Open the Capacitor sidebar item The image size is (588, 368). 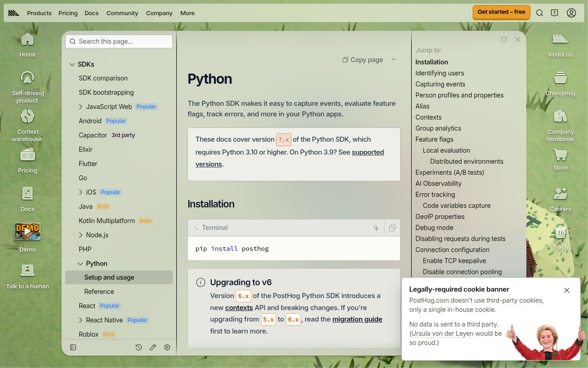[x=93, y=135]
